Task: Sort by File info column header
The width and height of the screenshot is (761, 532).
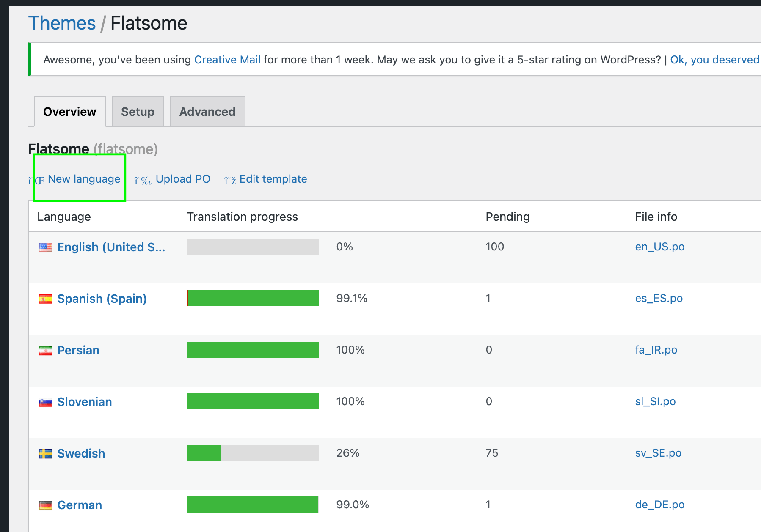Action: [x=656, y=217]
